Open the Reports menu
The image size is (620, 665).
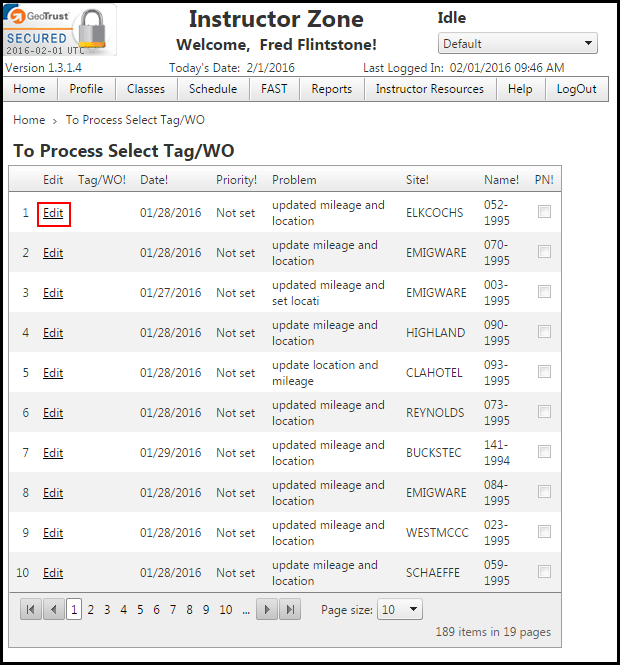(332, 89)
